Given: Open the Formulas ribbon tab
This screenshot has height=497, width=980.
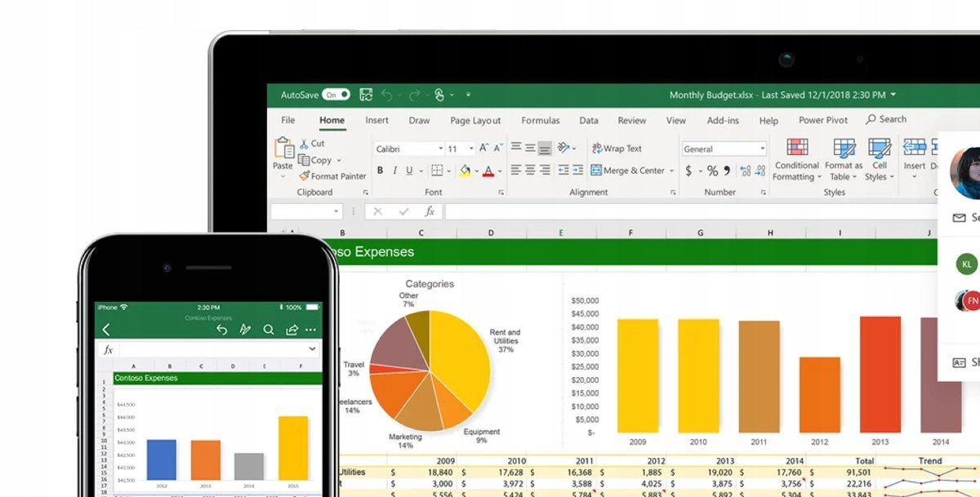Looking at the screenshot, I should click(x=540, y=120).
